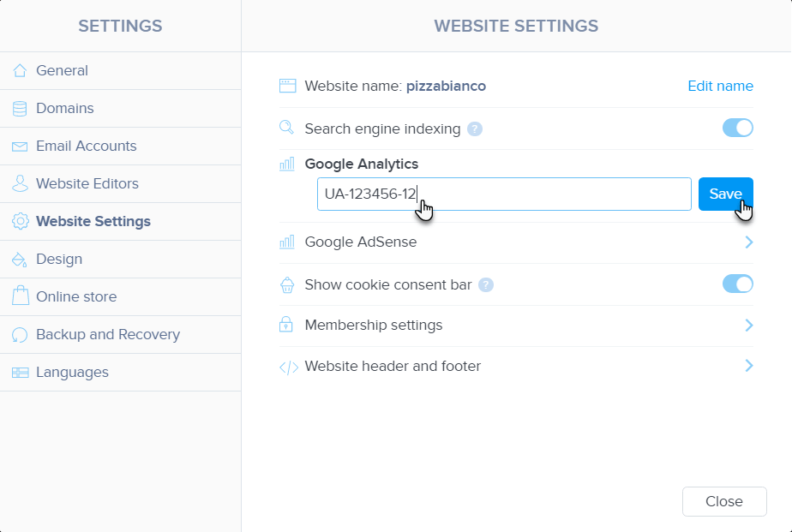Image resolution: width=792 pixels, height=532 pixels.
Task: Expand Website header and footer chevron
Action: [x=748, y=367]
